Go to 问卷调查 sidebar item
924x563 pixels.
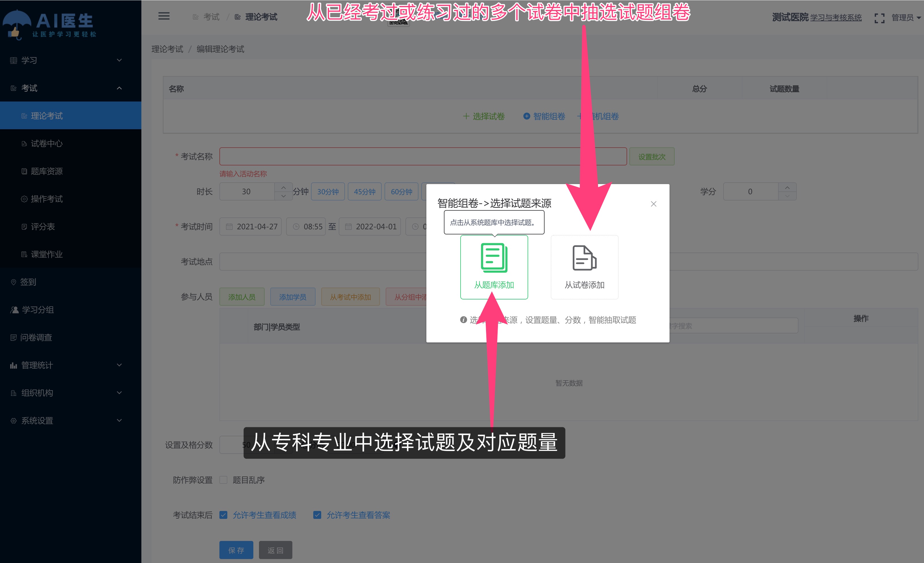tap(70, 338)
